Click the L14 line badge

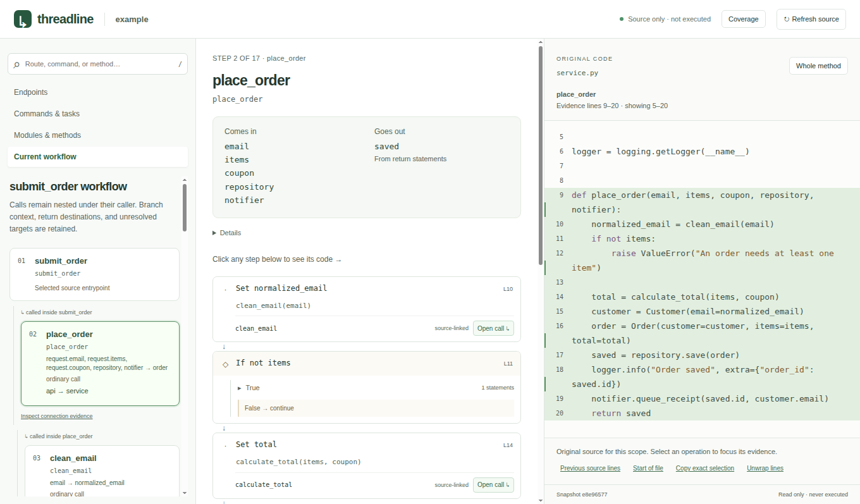508,445
